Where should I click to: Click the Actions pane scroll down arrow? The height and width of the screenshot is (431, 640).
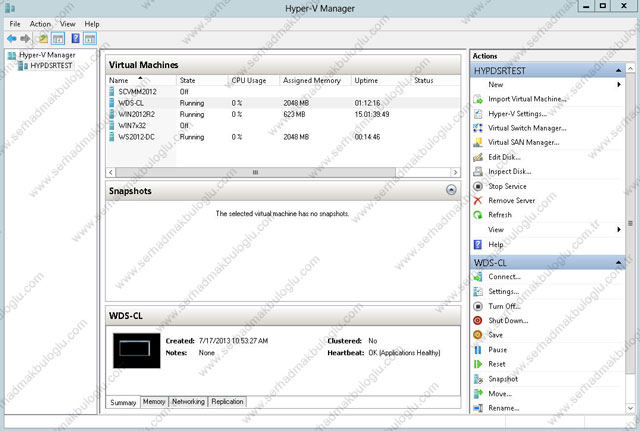pyautogui.click(x=630, y=408)
